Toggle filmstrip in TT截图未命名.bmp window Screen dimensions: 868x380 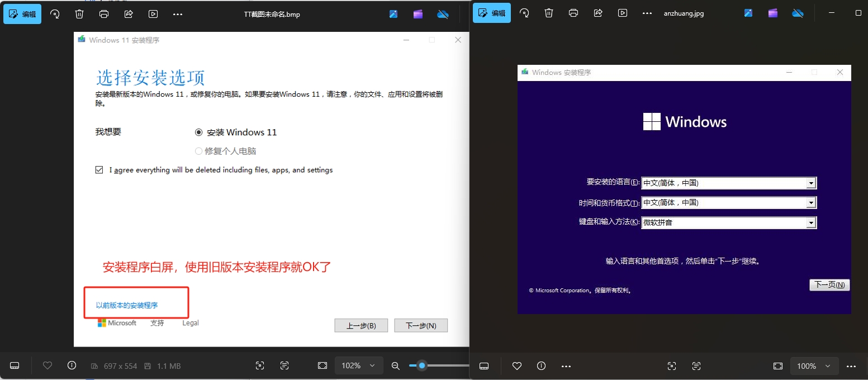click(x=15, y=366)
